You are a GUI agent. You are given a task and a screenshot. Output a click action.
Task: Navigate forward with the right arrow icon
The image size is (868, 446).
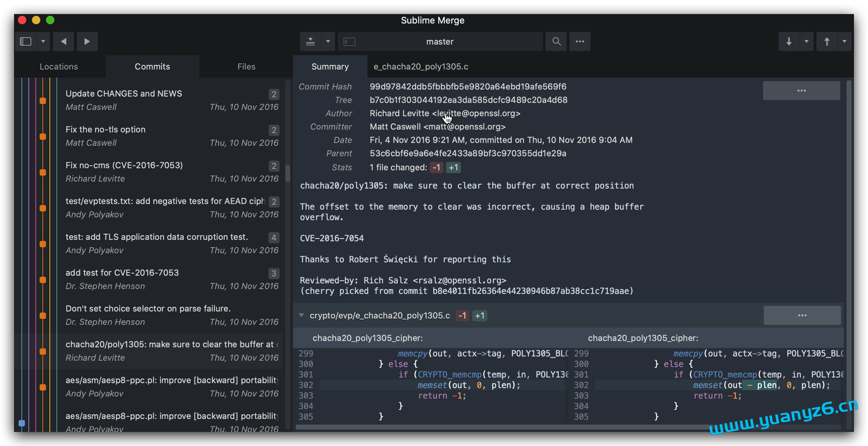pos(87,41)
